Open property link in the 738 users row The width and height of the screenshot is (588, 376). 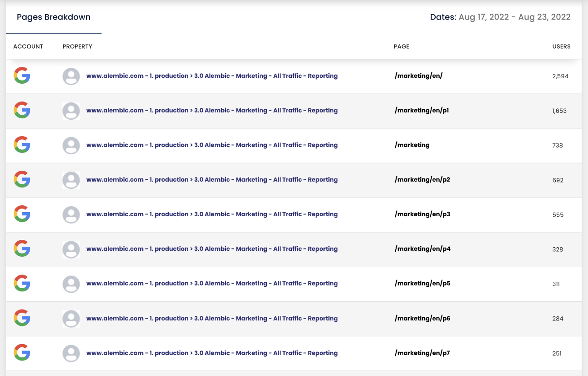[x=212, y=145]
